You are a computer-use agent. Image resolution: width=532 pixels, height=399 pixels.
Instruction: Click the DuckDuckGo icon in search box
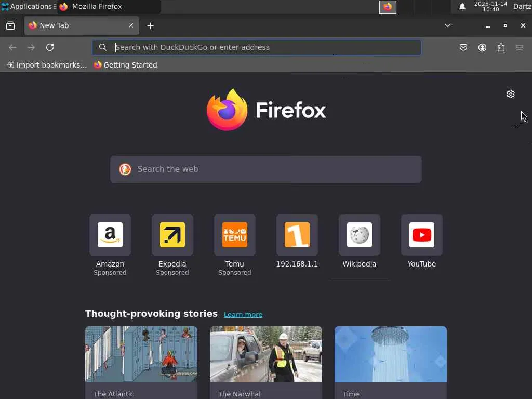point(125,169)
